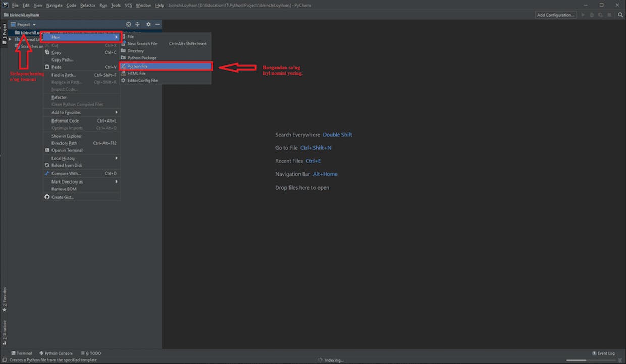Choose Copy Path... in the context menu

pos(81,59)
